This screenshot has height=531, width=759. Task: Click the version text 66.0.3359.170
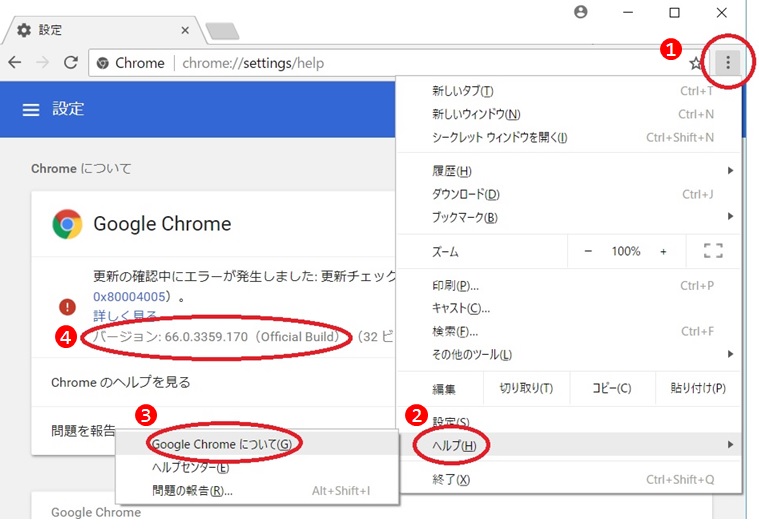tap(206, 337)
